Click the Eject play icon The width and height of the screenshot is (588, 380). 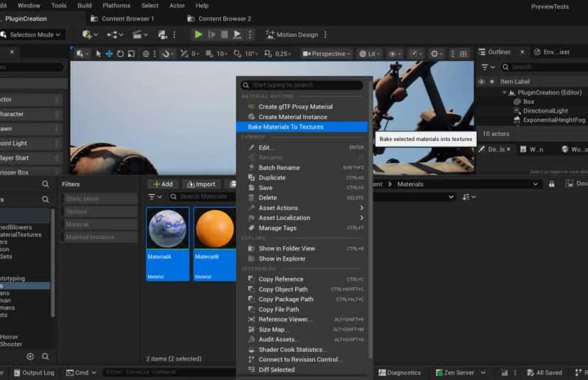coord(237,35)
